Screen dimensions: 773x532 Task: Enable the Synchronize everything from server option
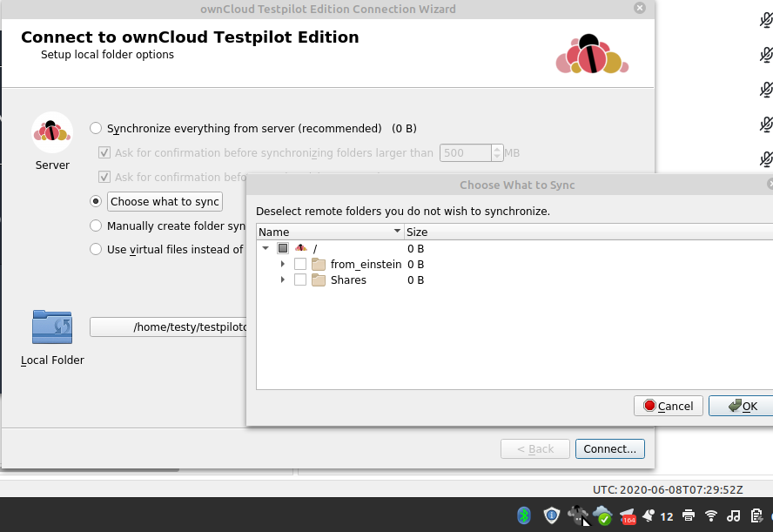point(96,128)
